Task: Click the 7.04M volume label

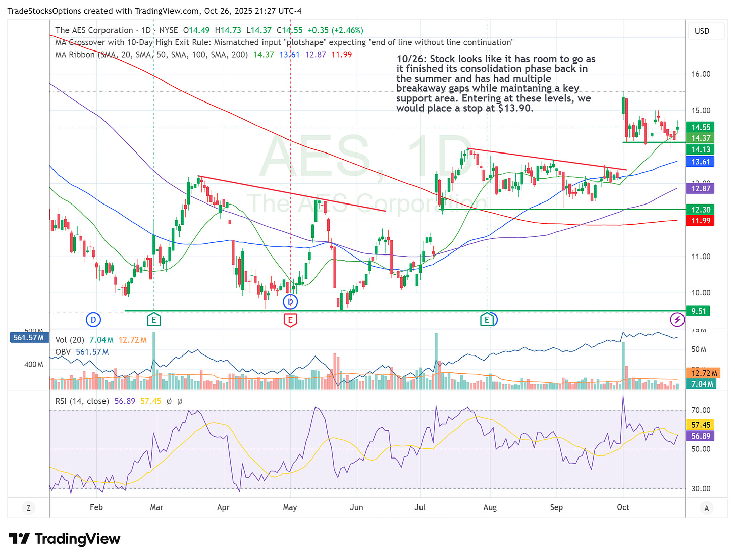Action: coord(702,384)
